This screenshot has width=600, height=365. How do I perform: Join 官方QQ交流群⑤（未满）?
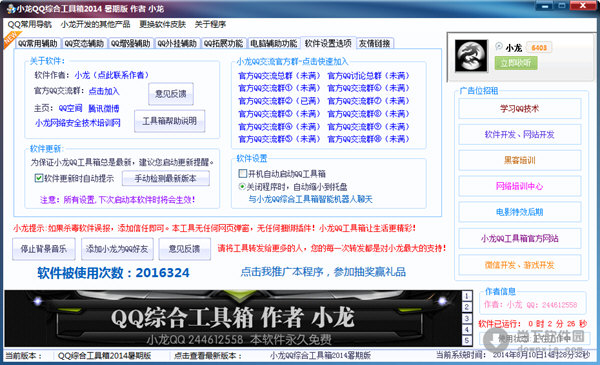tap(279, 139)
